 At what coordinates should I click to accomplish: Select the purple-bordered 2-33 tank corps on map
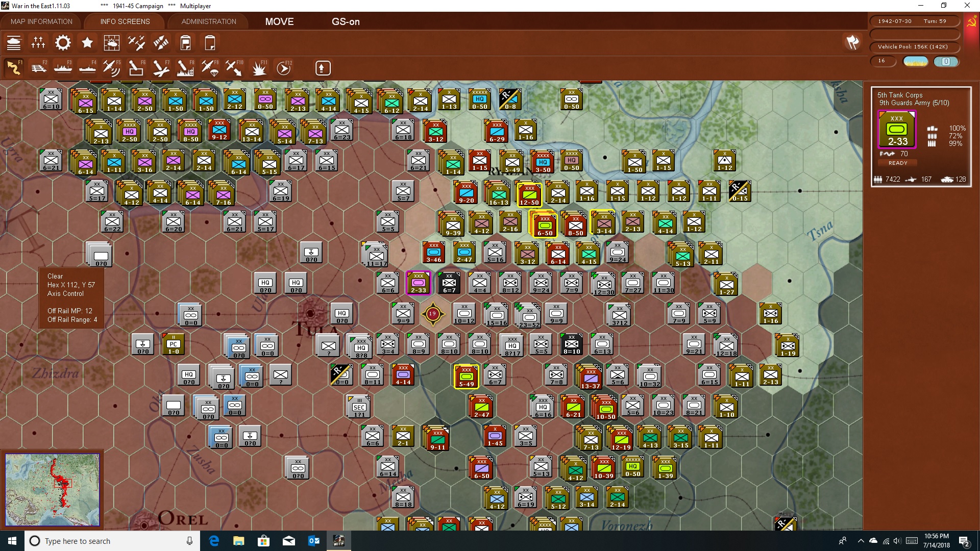[418, 283]
